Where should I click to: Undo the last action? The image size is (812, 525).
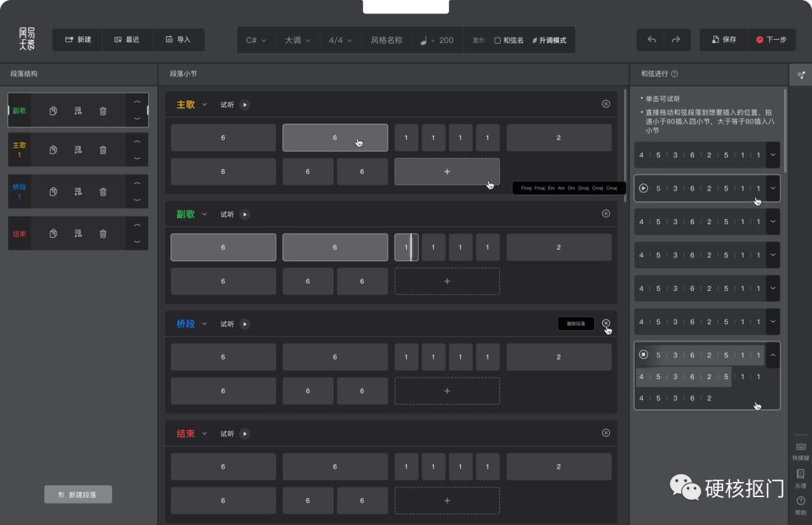click(x=651, y=39)
